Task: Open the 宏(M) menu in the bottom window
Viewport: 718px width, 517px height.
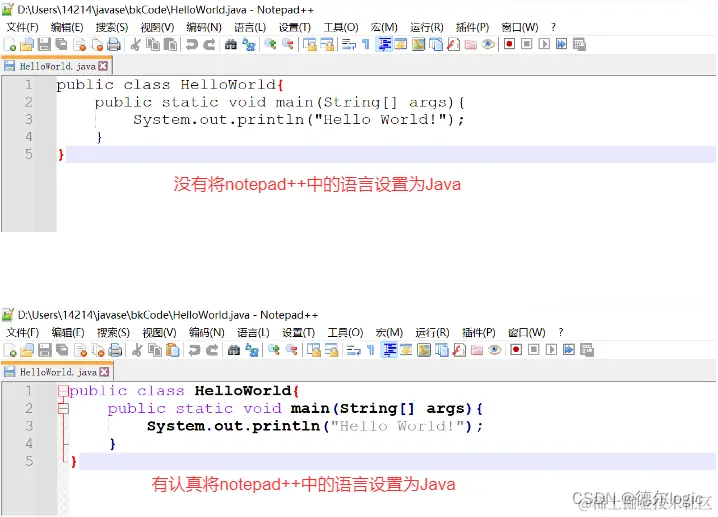Action: pyautogui.click(x=389, y=332)
